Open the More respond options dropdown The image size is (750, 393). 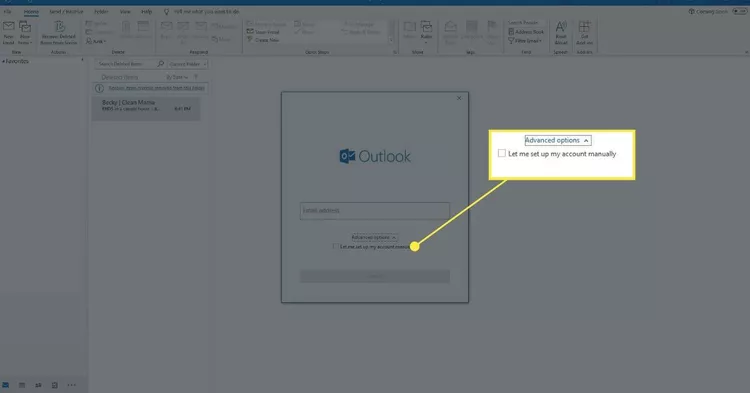click(x=221, y=39)
